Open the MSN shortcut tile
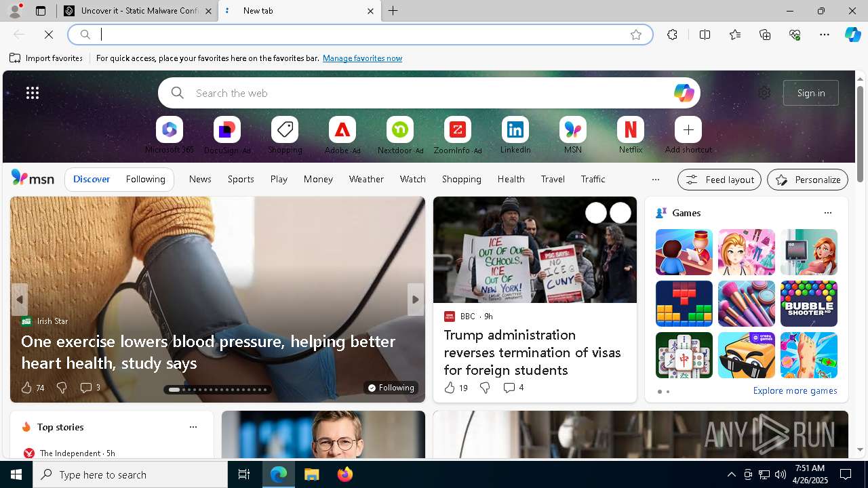The image size is (868, 488). pos(573,129)
